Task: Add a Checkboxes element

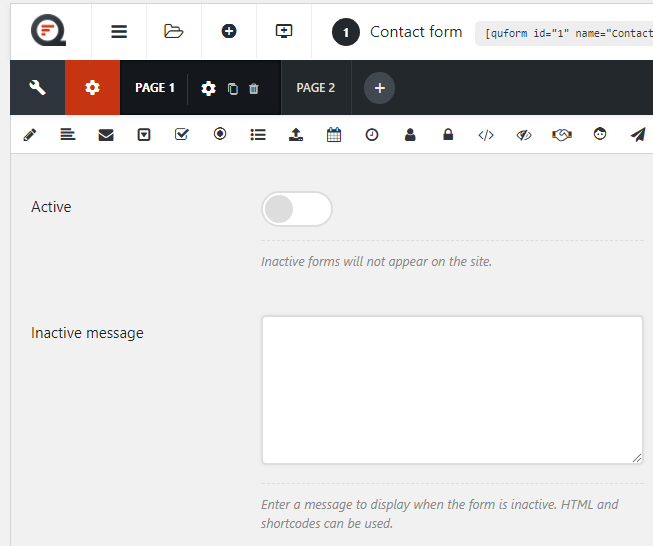Action: tap(182, 135)
